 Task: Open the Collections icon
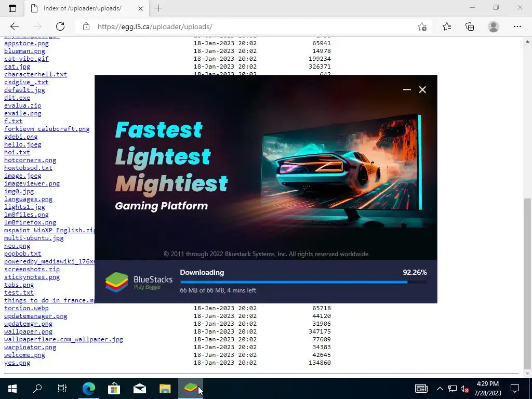pyautogui.click(x=470, y=26)
